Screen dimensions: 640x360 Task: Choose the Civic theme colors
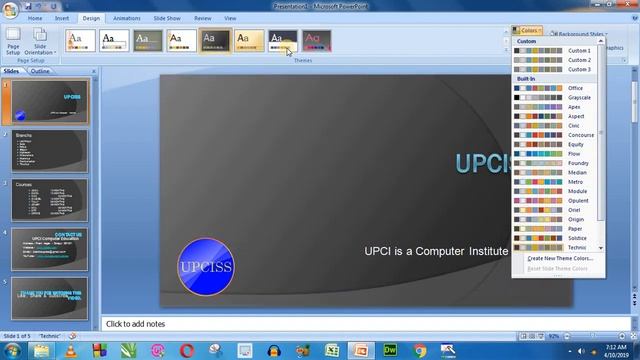(554, 126)
